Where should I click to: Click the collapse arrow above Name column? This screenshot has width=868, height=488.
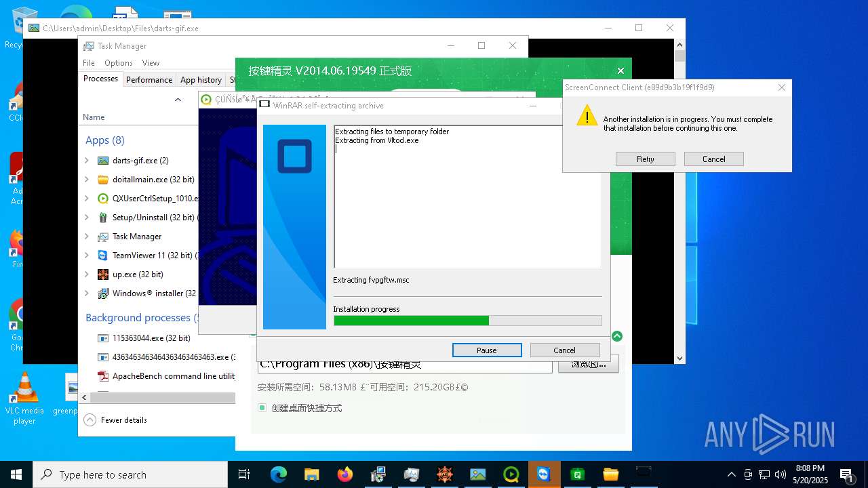[178, 100]
